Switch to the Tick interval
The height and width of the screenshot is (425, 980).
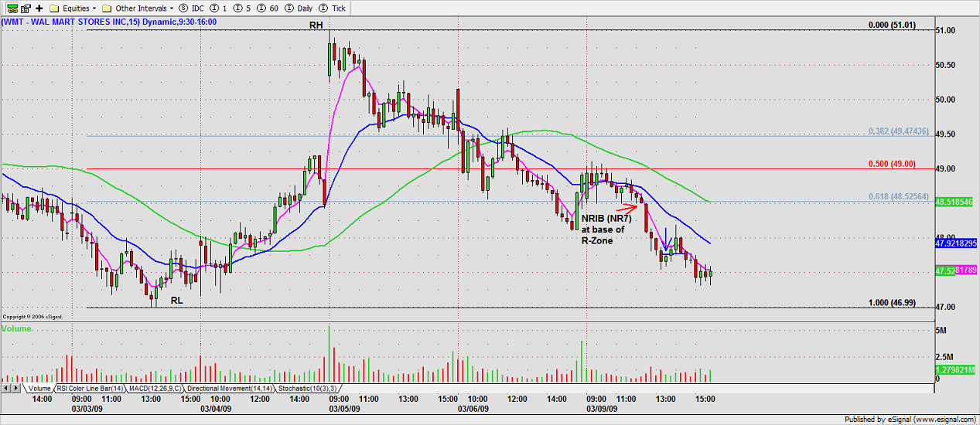coord(333,8)
